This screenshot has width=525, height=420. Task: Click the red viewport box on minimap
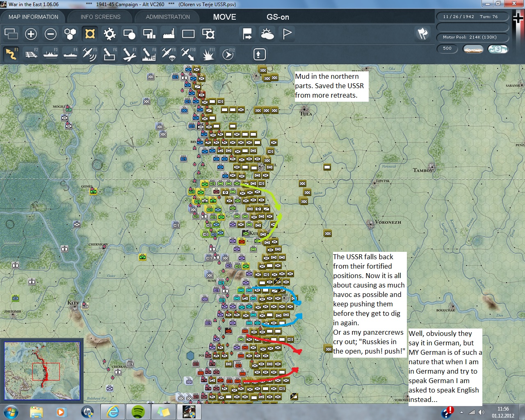pos(46,372)
